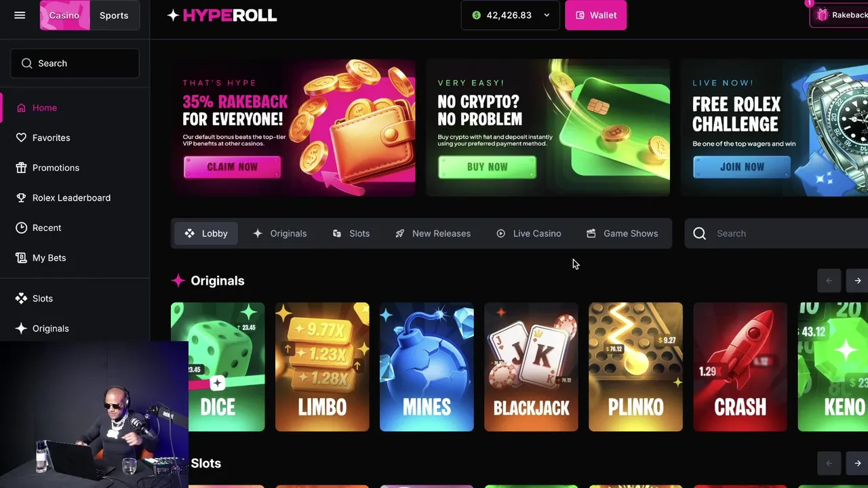
Task: Click the Home sidebar icon
Action: (21, 108)
